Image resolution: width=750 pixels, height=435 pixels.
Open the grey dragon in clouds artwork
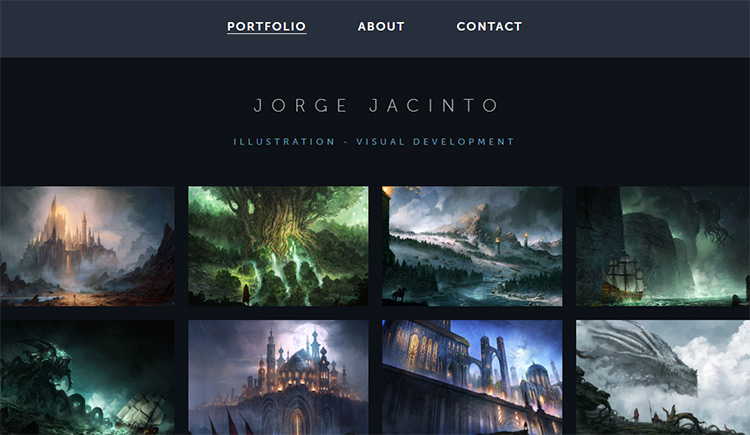tap(663, 378)
